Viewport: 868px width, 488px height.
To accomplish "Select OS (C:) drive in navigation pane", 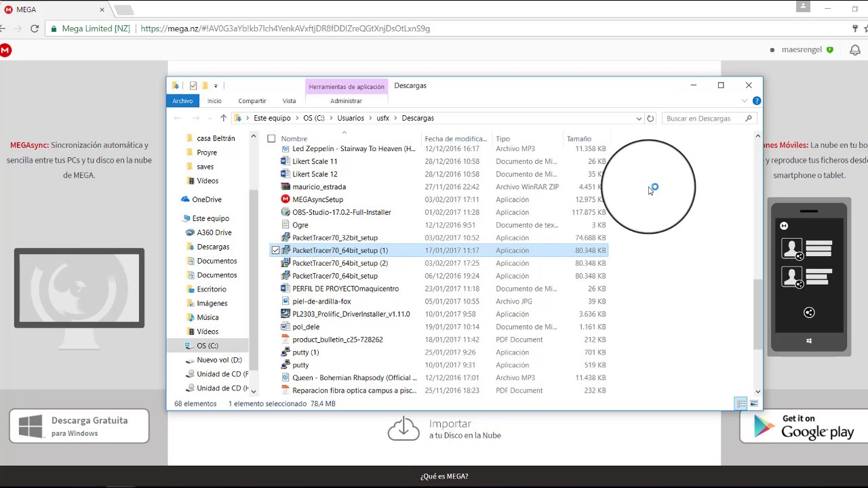I will (208, 346).
